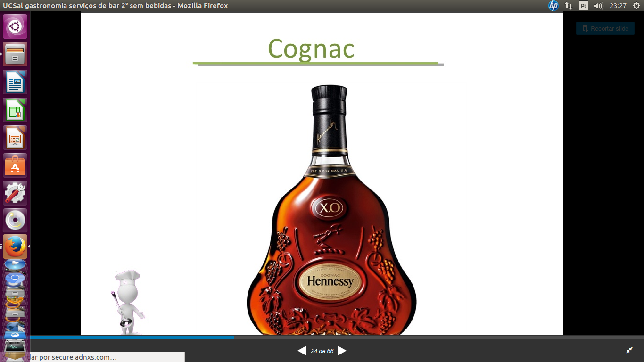This screenshot has height=362, width=644.
Task: Open System Settings from the dock
Action: click(15, 193)
